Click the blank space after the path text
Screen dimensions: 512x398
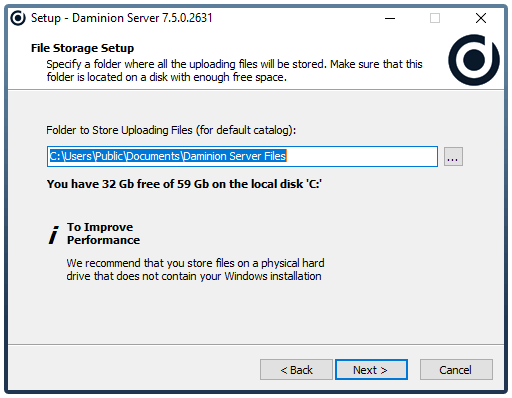(362, 156)
